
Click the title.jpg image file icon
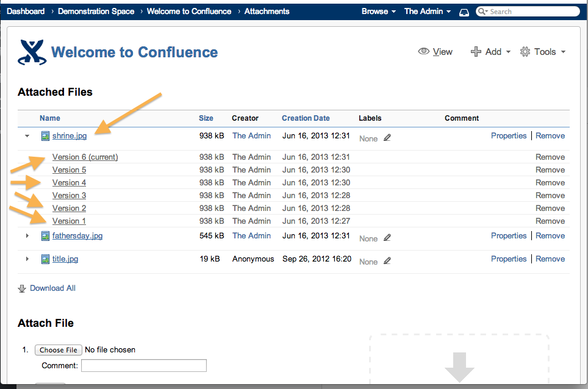(x=45, y=259)
